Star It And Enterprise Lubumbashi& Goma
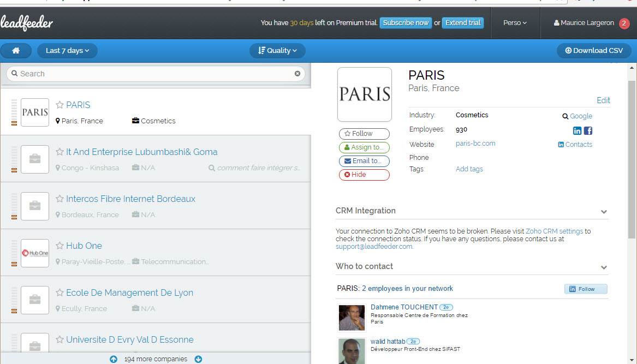Viewport: 637px width, 364px height. tap(59, 152)
